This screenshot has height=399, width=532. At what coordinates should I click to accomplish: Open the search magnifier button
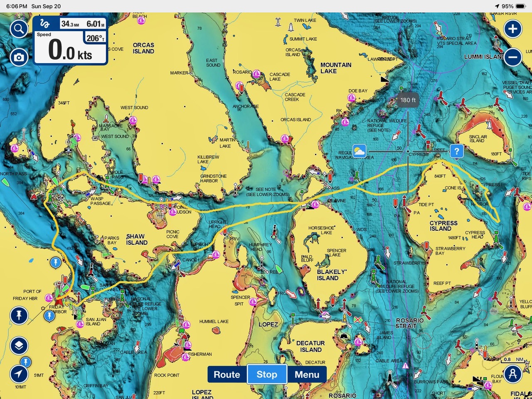click(x=19, y=30)
